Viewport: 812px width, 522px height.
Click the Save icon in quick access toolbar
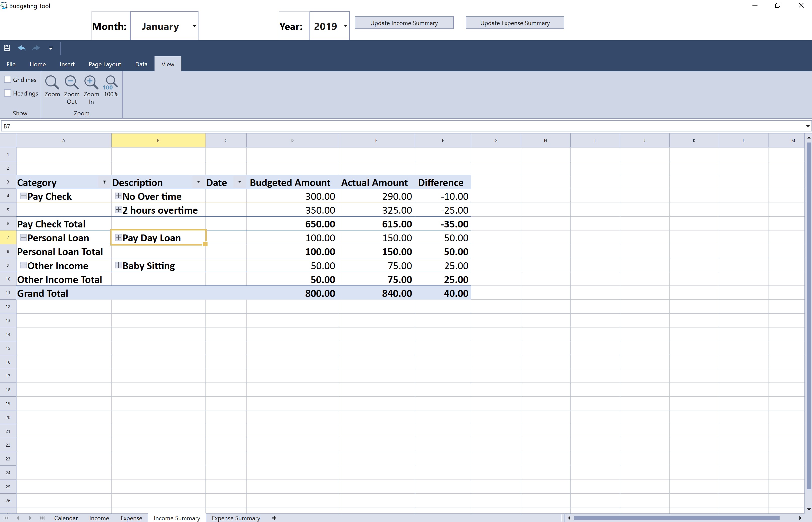[x=7, y=48]
